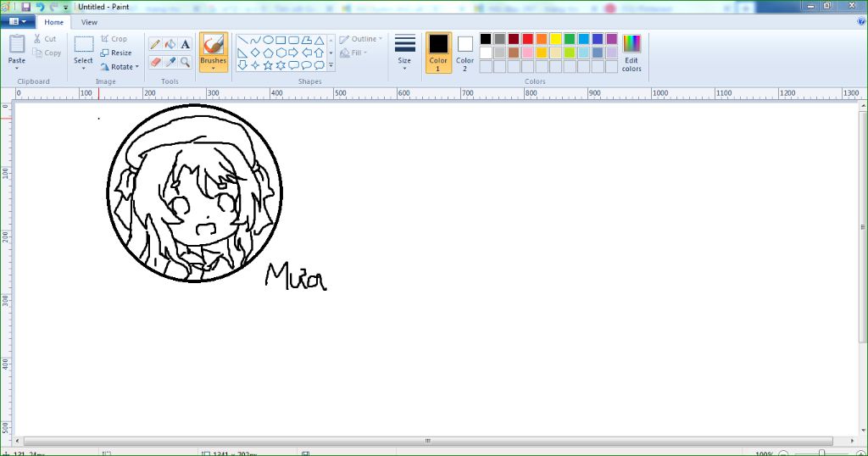The width and height of the screenshot is (868, 456).
Task: Pick the red color swatch
Action: (x=527, y=39)
